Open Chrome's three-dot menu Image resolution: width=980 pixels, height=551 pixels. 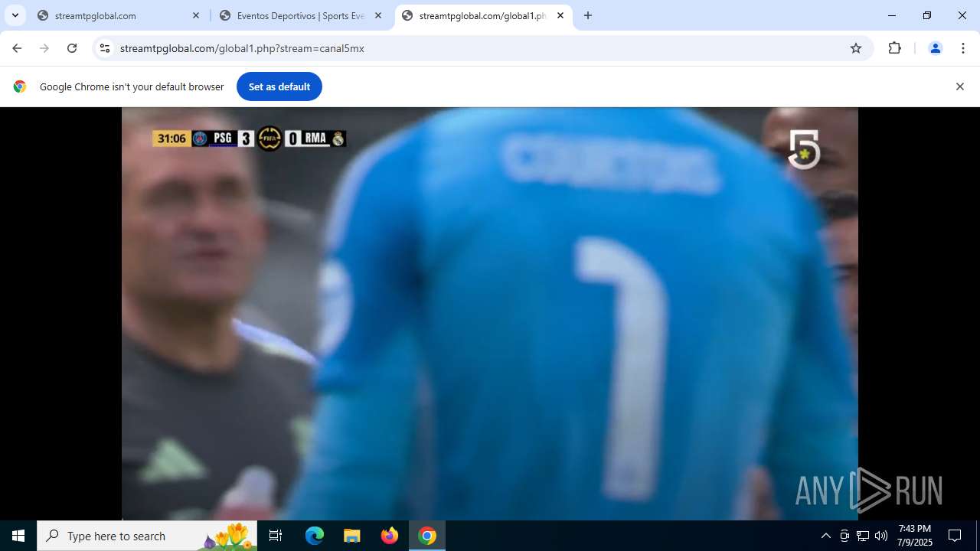962,48
